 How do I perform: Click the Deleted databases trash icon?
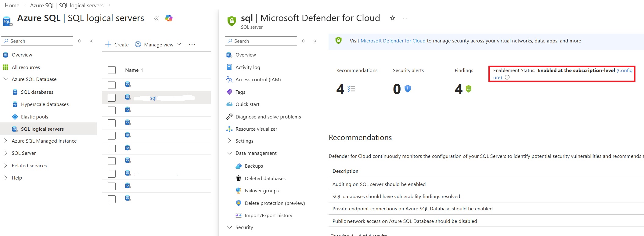(239, 178)
